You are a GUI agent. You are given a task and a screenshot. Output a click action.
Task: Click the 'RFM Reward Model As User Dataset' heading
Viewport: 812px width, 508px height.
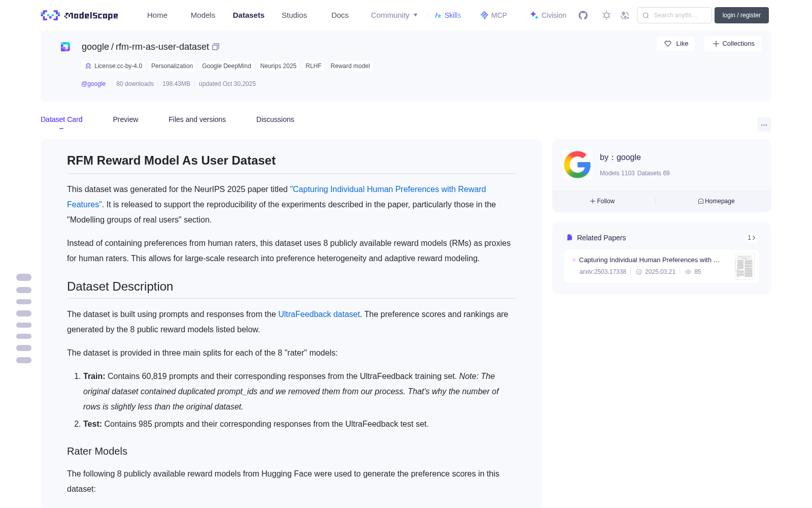click(x=171, y=161)
